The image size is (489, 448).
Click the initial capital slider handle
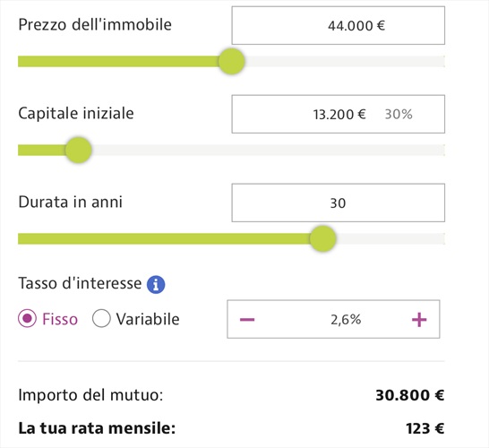78,150
